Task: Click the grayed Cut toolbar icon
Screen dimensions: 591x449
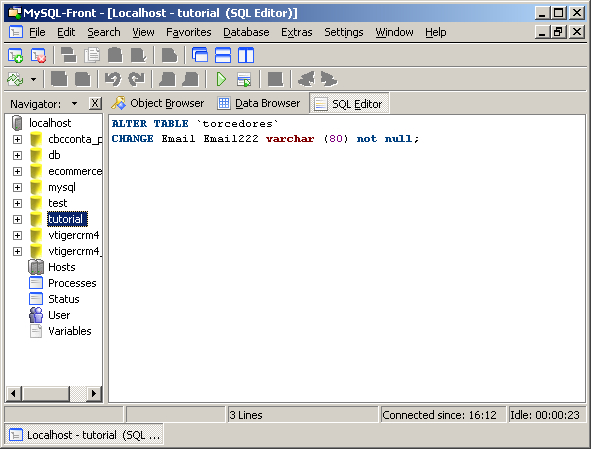Action: pos(69,55)
